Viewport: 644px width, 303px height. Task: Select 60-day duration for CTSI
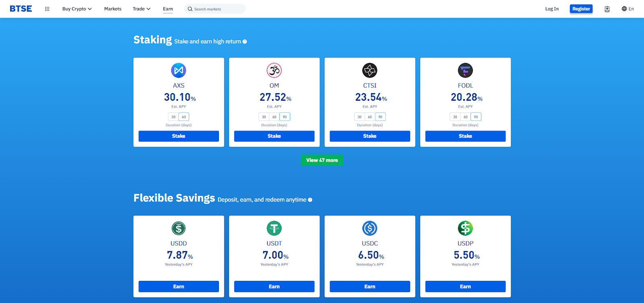pos(370,117)
